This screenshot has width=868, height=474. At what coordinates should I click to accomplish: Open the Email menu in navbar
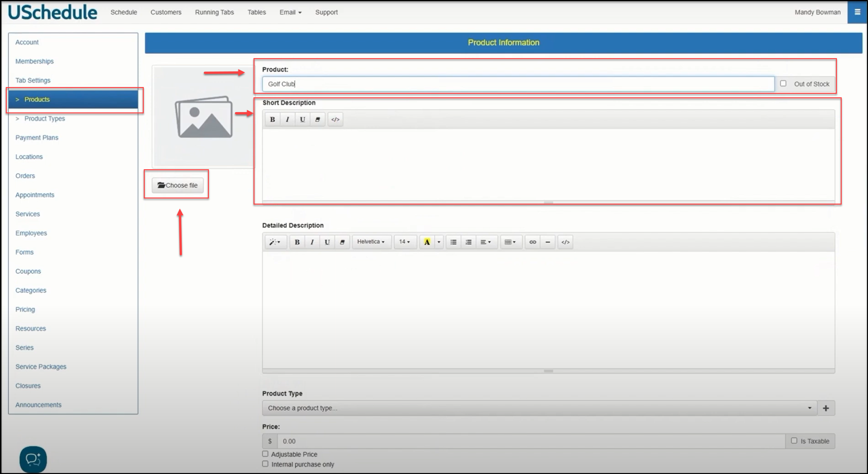[290, 12]
